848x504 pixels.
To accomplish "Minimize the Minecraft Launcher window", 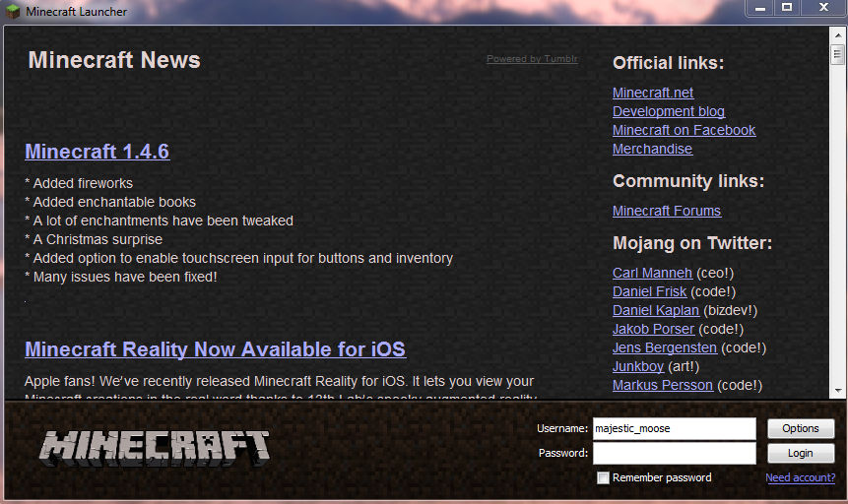I will [x=760, y=8].
